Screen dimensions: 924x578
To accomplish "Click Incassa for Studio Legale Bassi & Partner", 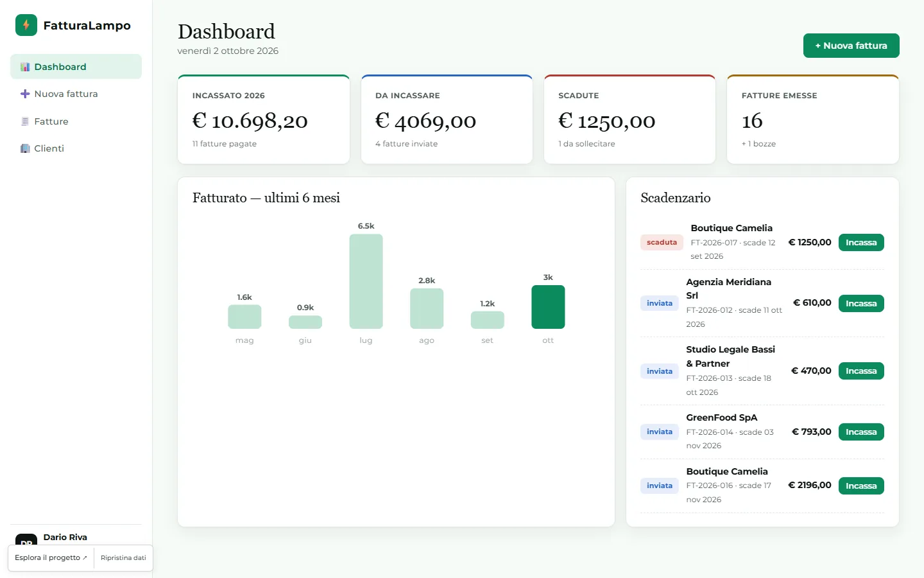I will click(861, 371).
